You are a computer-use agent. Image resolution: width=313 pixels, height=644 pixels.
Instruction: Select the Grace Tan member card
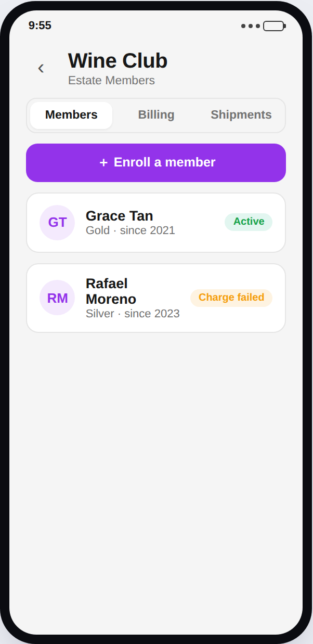coord(156,223)
